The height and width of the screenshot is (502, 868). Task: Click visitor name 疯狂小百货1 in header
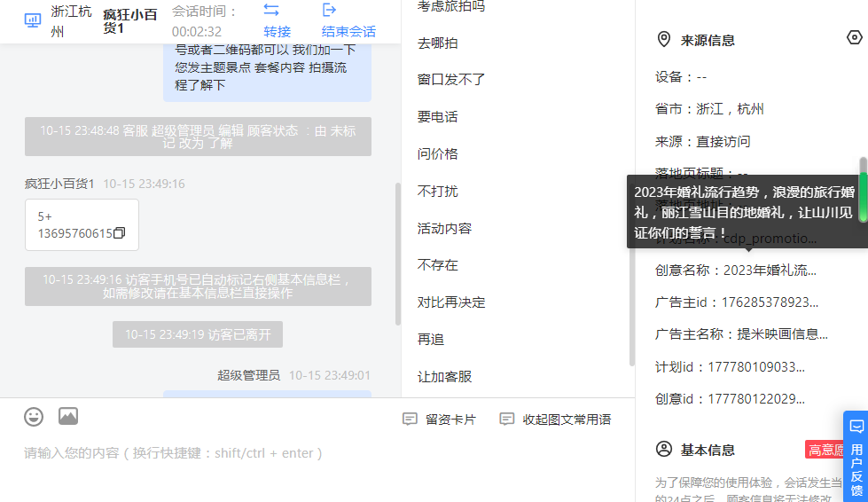point(130,21)
